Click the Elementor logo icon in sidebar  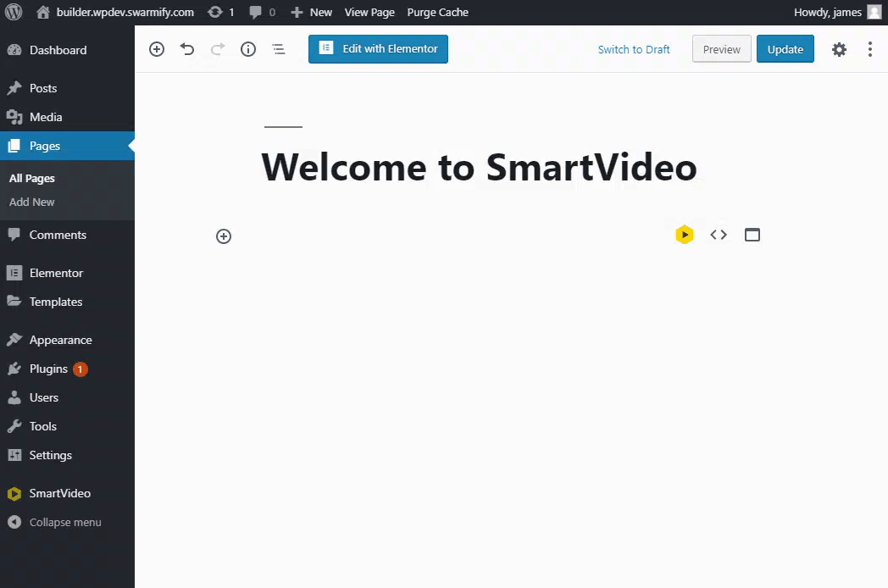click(14, 273)
